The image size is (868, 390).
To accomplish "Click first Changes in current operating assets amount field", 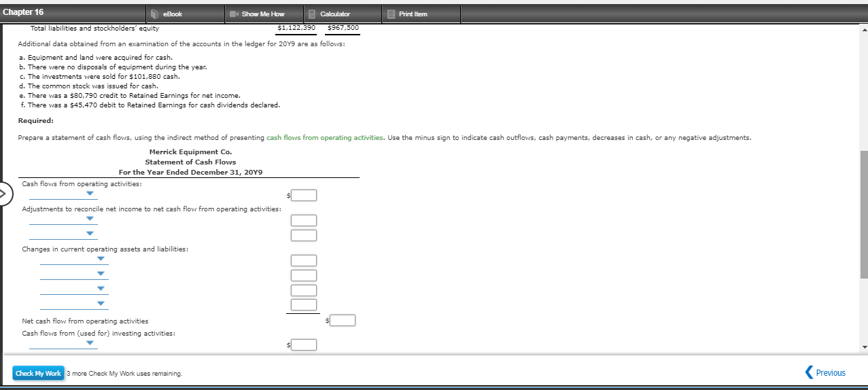I will click(x=305, y=260).
